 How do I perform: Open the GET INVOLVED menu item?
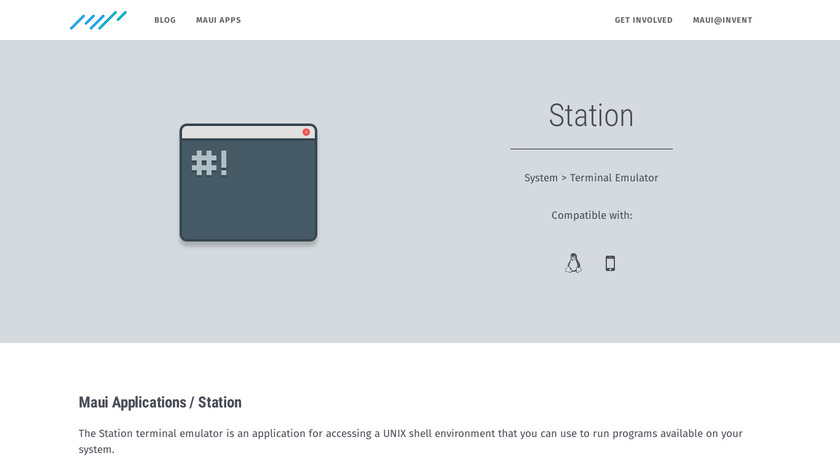643,20
